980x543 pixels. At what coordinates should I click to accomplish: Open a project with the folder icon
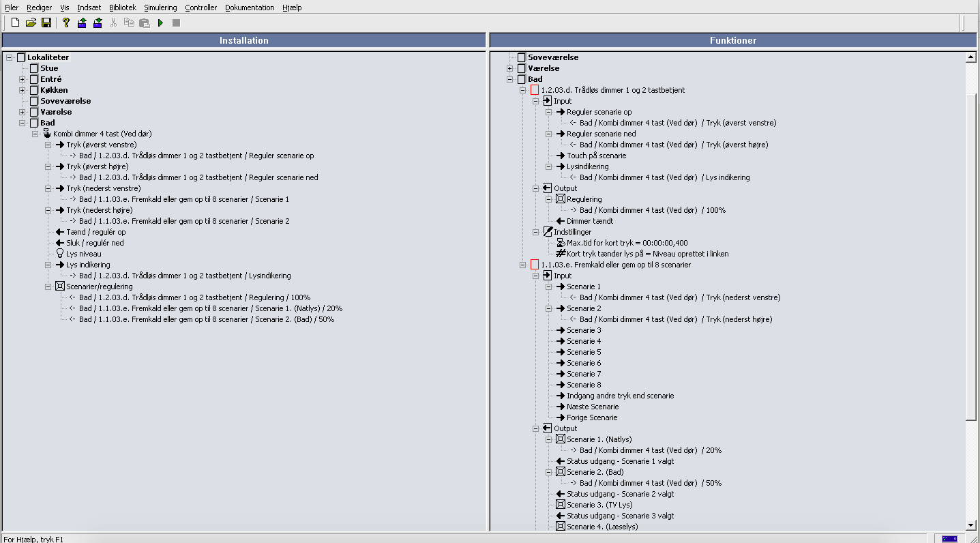(31, 23)
